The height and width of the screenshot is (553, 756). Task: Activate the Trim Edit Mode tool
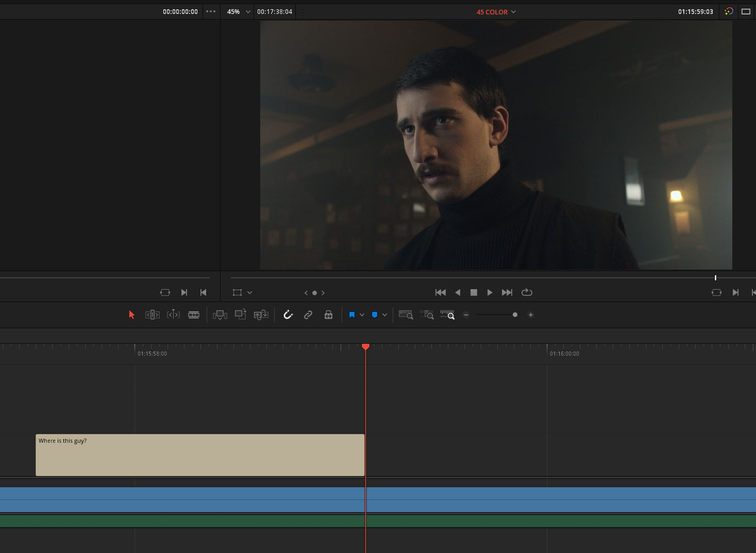coord(152,315)
